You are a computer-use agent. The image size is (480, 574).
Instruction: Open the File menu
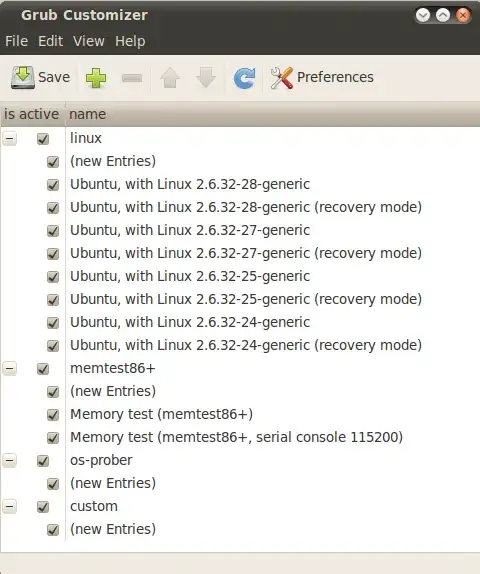click(x=16, y=41)
